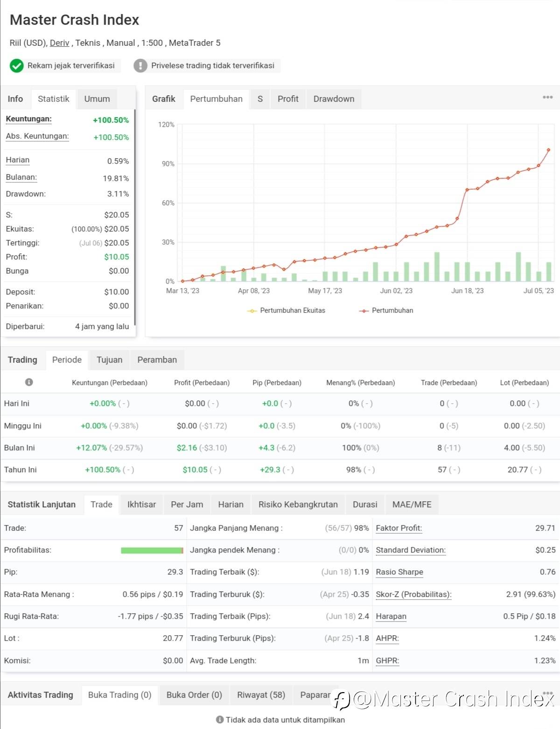560x729 pixels.
Task: Click the $2.16 profit in Bulan Ini row
Action: pyautogui.click(x=187, y=448)
